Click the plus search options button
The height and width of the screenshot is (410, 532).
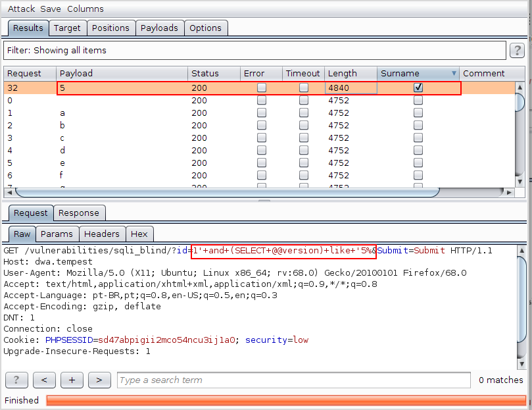click(x=72, y=380)
